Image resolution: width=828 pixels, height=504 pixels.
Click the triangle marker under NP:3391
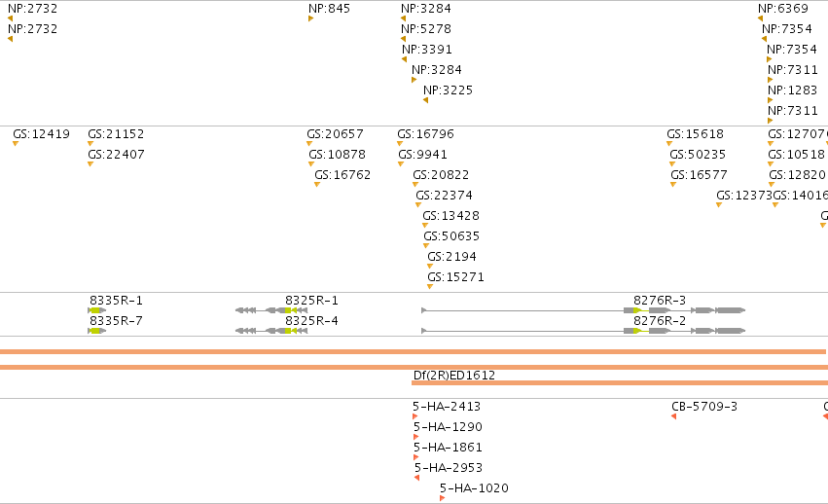[405, 59]
